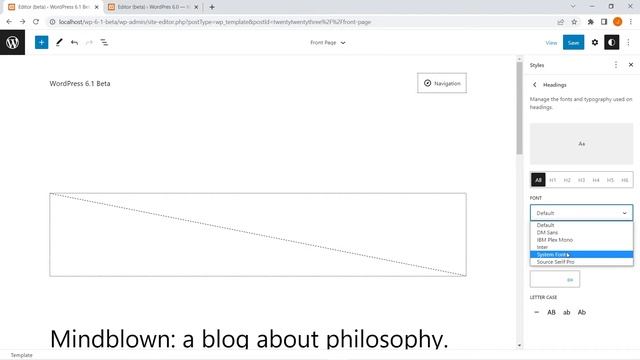Click the Save button
The image size is (640, 360).
pyautogui.click(x=573, y=42)
